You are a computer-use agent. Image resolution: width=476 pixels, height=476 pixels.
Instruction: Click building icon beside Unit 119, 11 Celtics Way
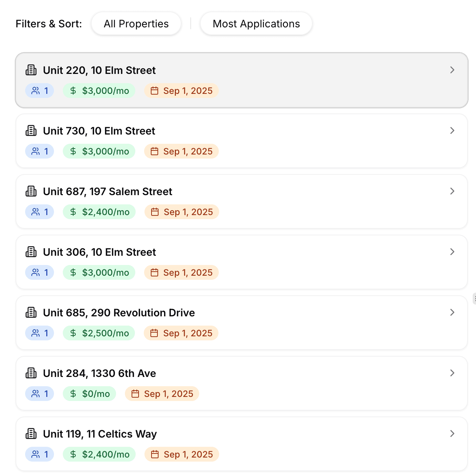tap(31, 433)
